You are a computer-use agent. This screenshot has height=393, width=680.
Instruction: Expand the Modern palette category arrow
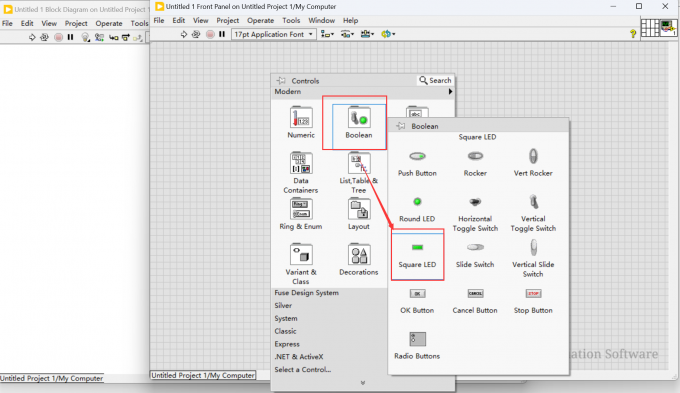450,92
